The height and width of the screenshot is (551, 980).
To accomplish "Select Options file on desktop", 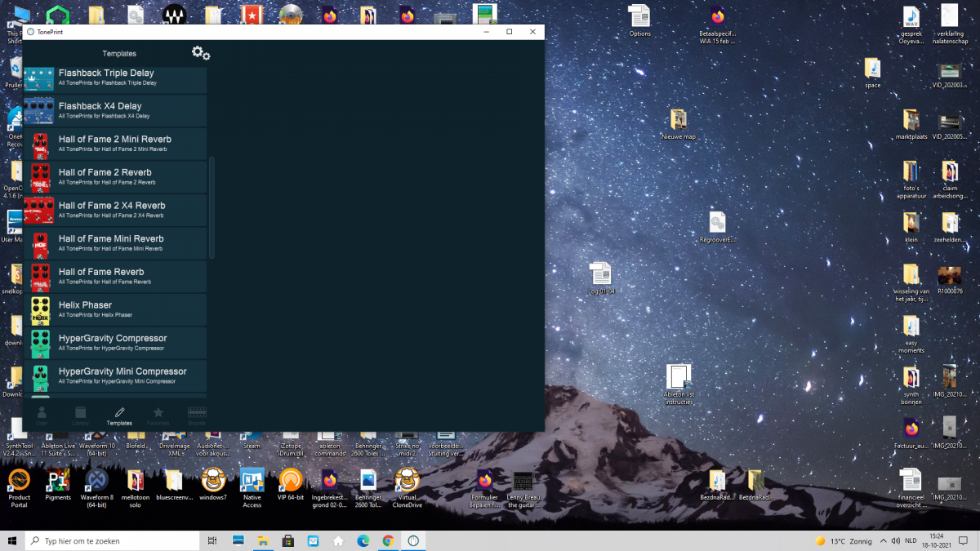I will 639,20.
